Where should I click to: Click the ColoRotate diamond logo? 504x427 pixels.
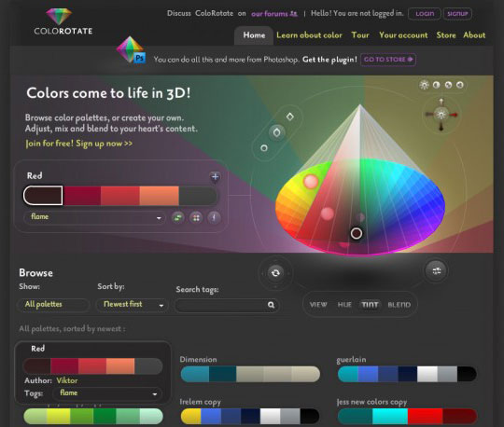click(60, 16)
